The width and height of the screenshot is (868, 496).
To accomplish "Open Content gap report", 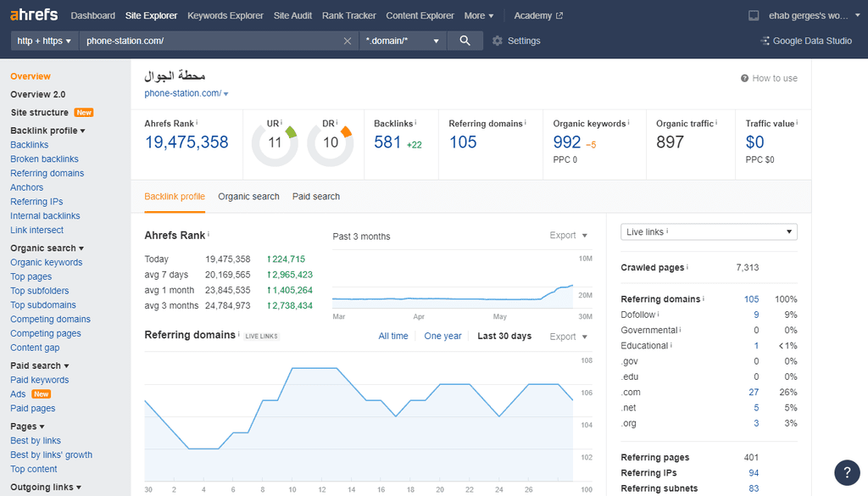I will 35,348.
